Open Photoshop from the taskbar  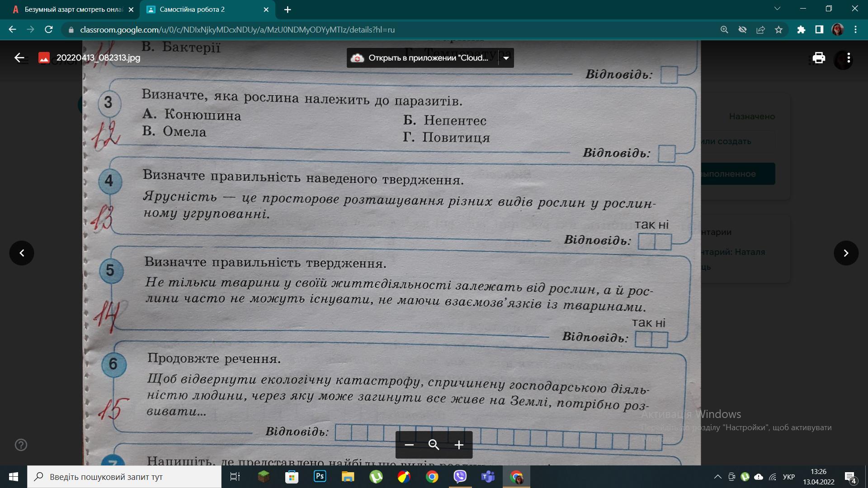click(x=320, y=477)
